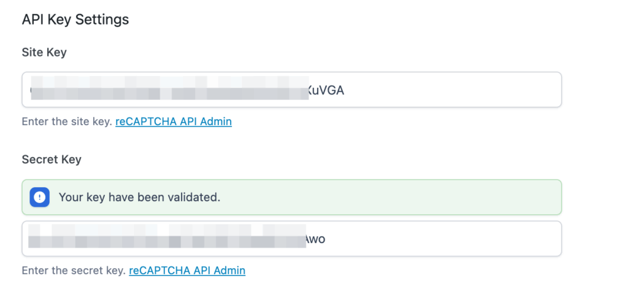The height and width of the screenshot is (289, 644).
Task: Click the "Your key have been validated." message
Action: tap(139, 197)
